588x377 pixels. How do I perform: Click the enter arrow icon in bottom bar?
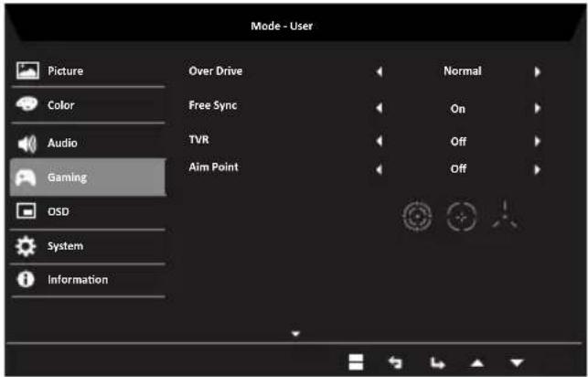437,362
